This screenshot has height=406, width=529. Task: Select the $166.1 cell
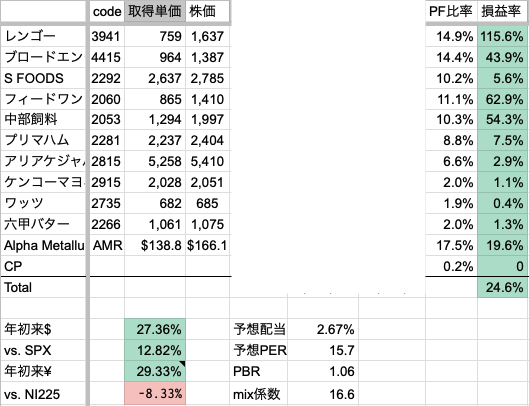click(207, 245)
